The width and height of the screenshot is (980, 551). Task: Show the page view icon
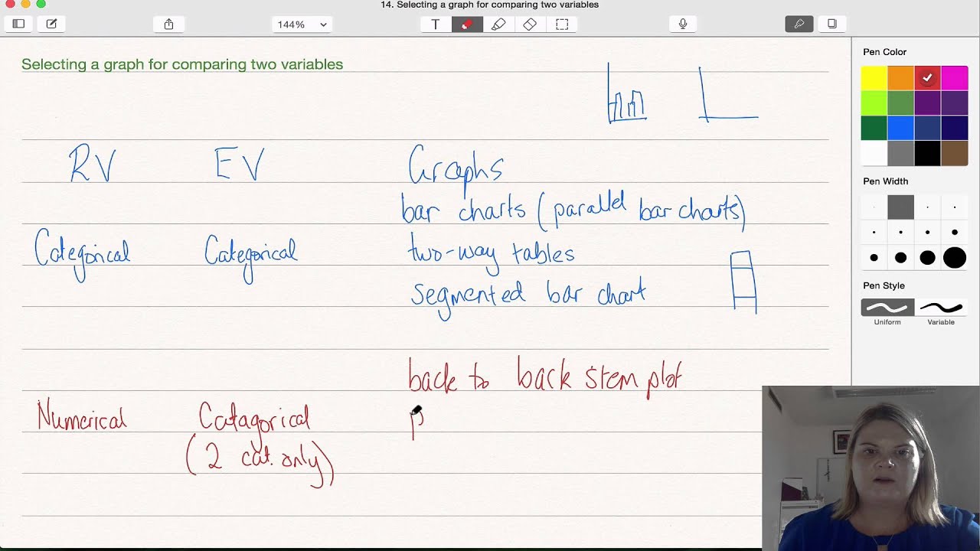click(x=832, y=24)
